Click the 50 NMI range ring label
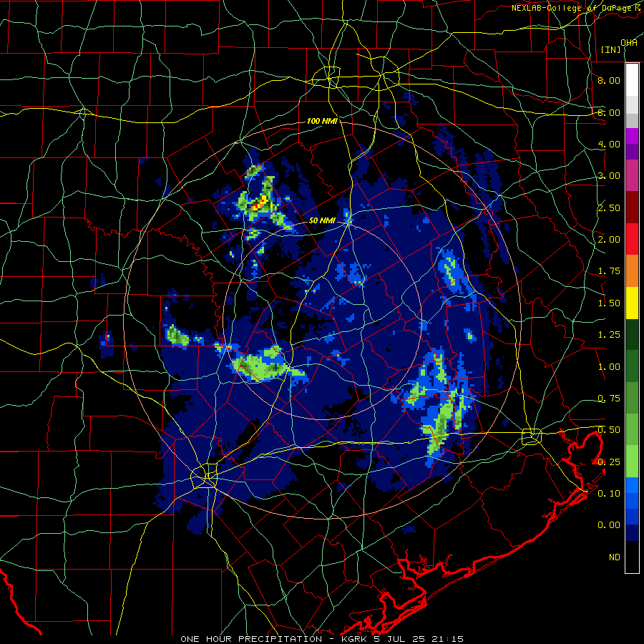Image resolution: width=644 pixels, height=644 pixels. (x=322, y=220)
